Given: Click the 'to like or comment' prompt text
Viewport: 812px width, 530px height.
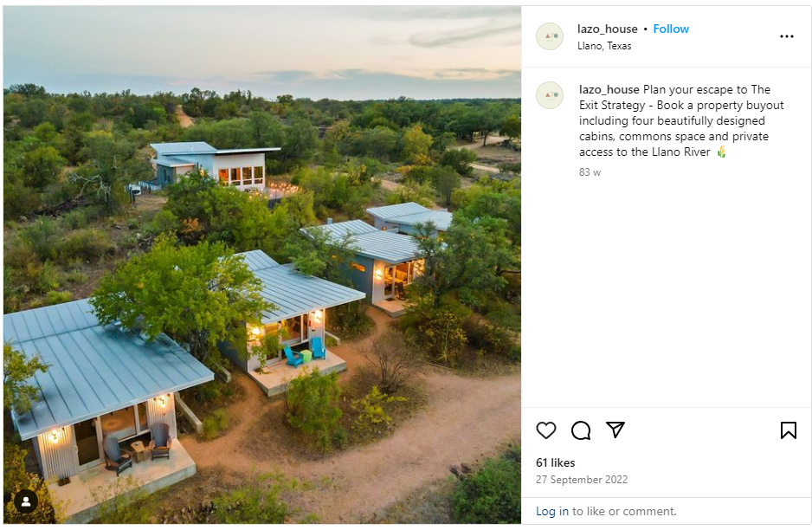Looking at the screenshot, I should point(623,511).
